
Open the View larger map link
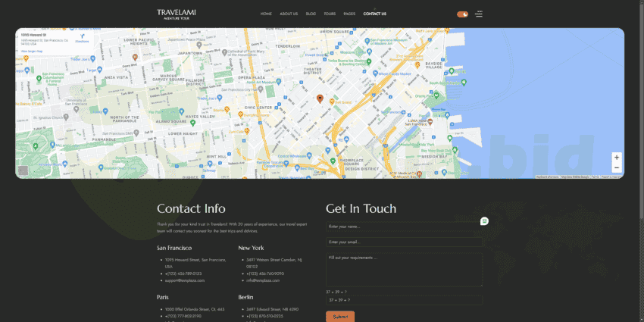pos(32,51)
